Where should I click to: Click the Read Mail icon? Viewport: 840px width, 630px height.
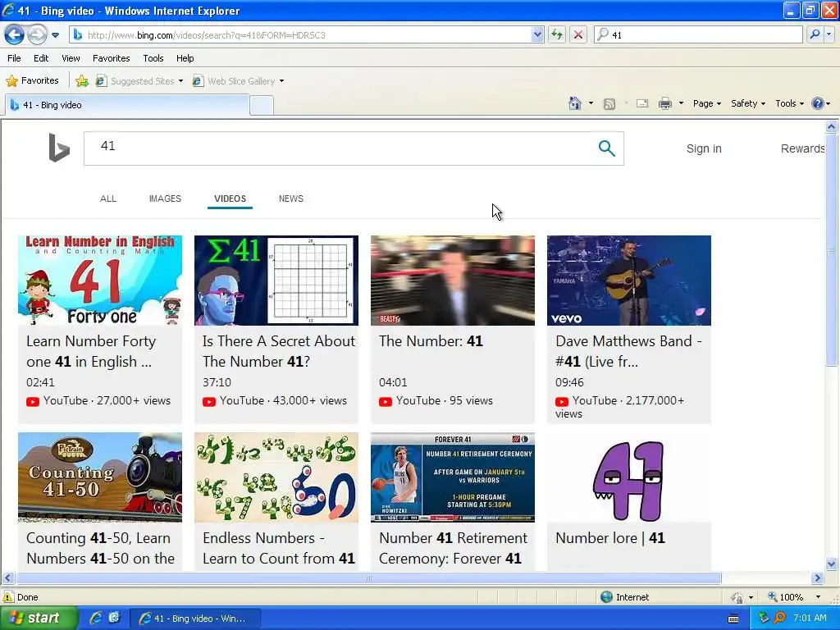pos(642,103)
